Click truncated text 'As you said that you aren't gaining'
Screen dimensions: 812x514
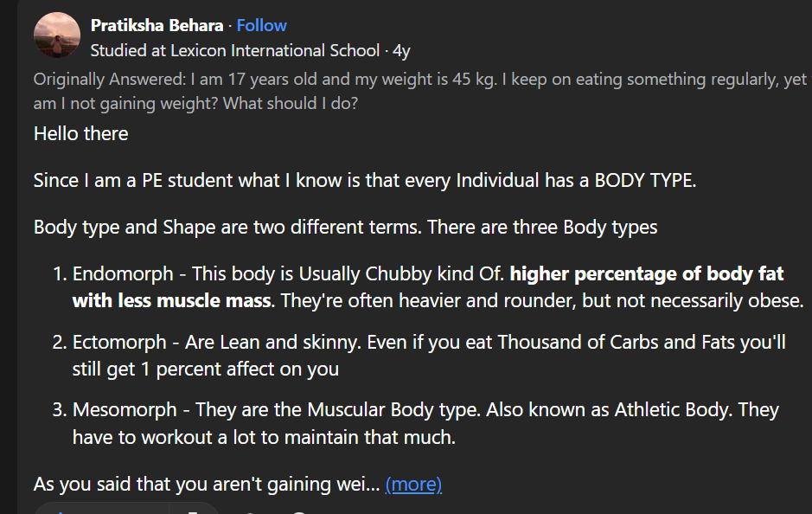tap(206, 485)
